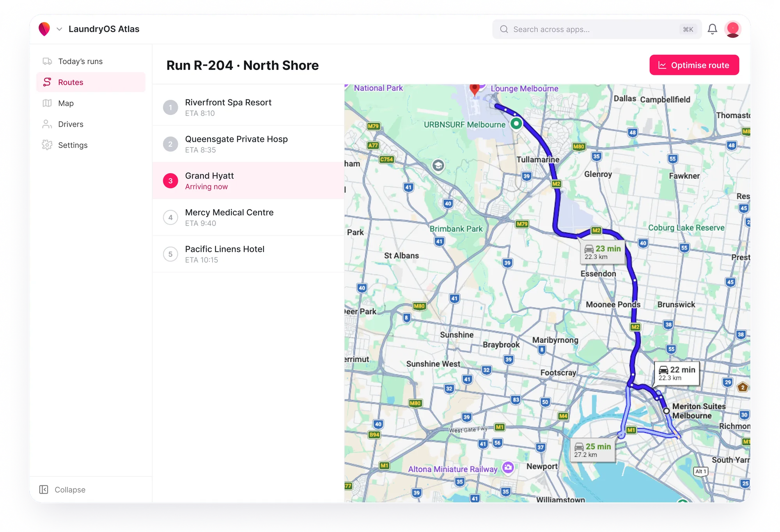The image size is (780, 532).
Task: Click the Routes S-curve icon
Action: click(47, 82)
